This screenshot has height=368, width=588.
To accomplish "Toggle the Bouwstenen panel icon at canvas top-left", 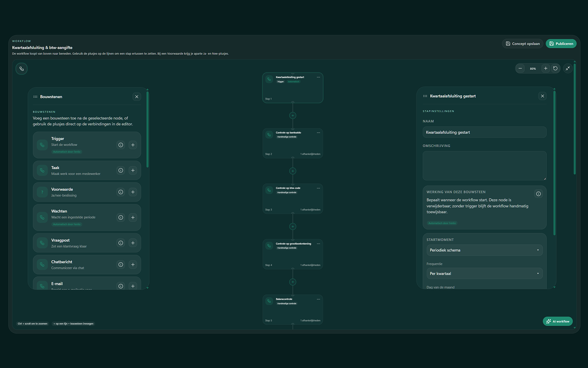I will pyautogui.click(x=22, y=69).
